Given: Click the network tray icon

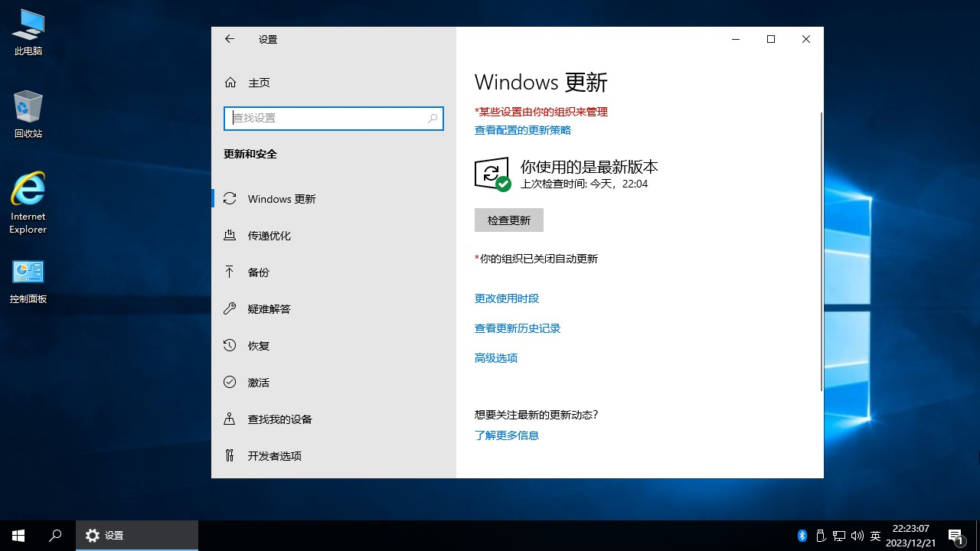Looking at the screenshot, I should tap(839, 536).
